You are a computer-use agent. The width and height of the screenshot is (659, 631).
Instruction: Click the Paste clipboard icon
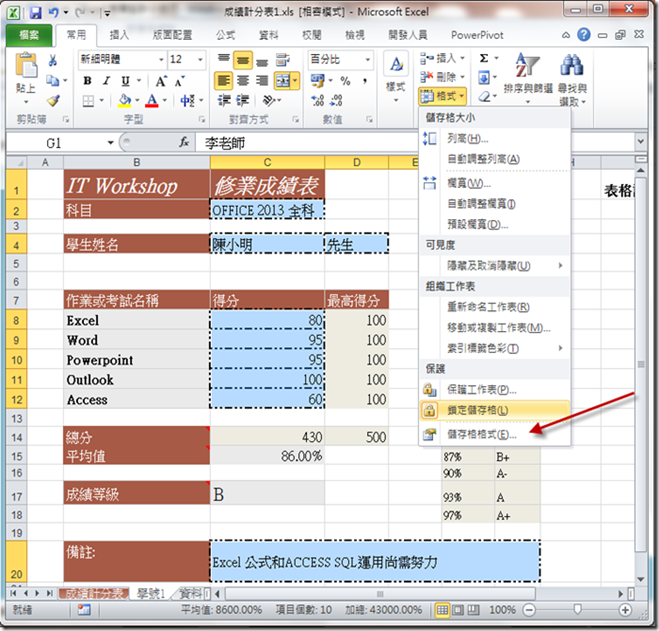tap(26, 65)
